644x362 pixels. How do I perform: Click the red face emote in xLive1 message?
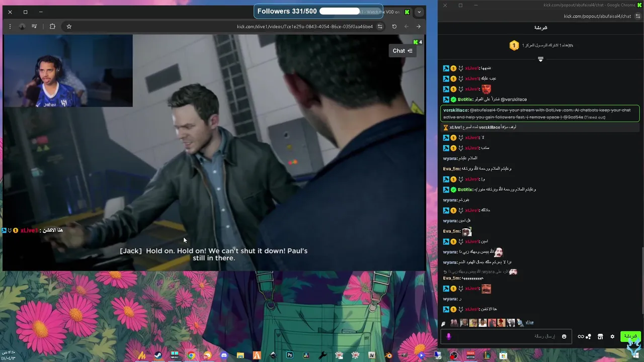click(x=486, y=89)
